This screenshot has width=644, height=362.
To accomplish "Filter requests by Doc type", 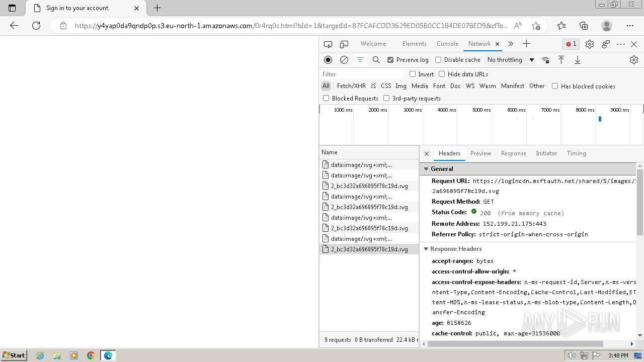I will coord(455,86).
